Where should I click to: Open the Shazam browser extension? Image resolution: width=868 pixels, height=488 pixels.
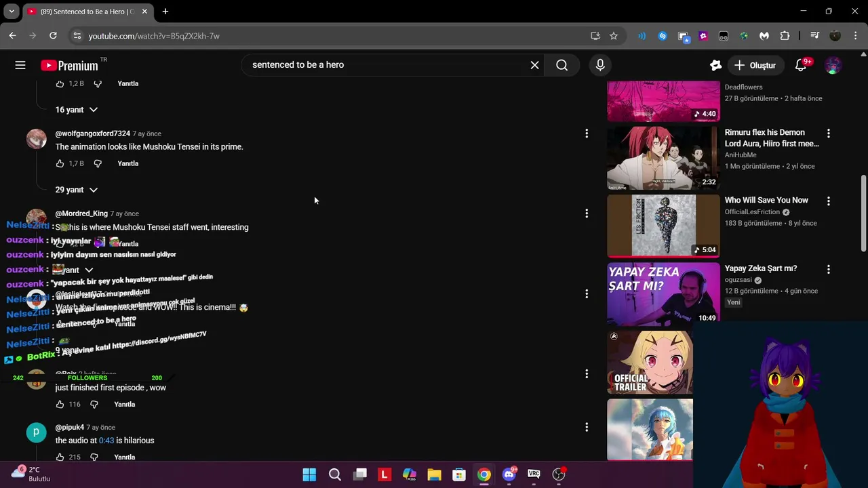tap(663, 36)
